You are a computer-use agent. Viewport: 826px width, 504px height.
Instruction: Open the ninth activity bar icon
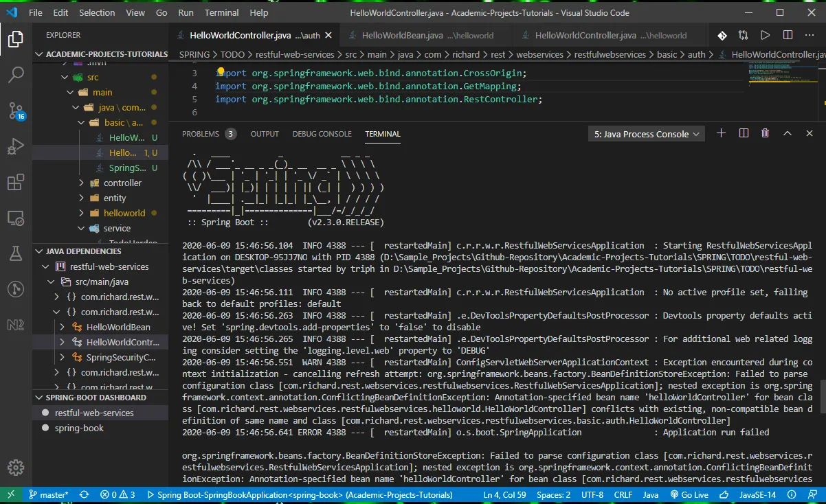pos(16,325)
